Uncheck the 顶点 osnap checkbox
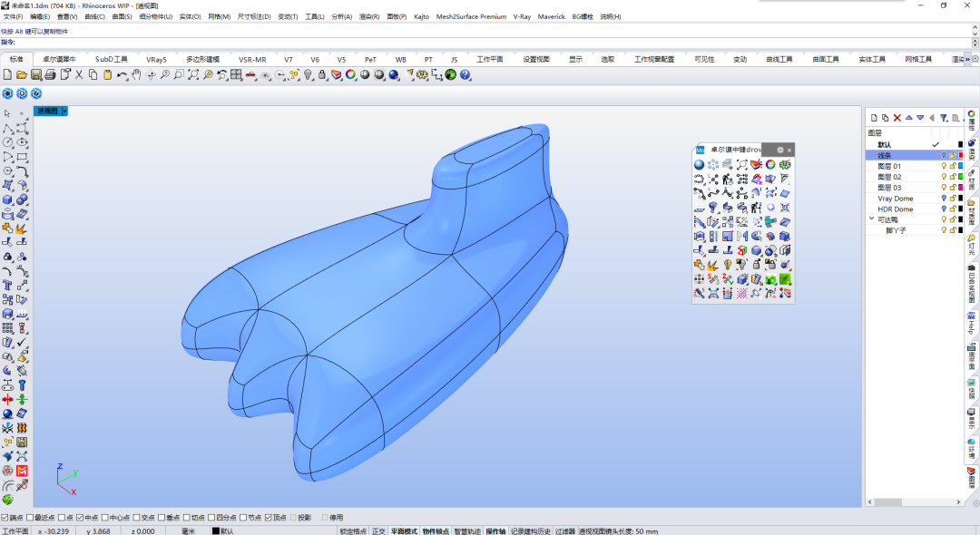The height and width of the screenshot is (535, 980). (x=268, y=518)
